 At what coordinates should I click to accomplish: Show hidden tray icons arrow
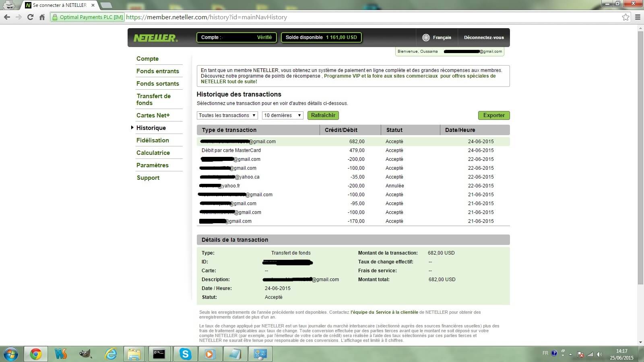point(570,354)
